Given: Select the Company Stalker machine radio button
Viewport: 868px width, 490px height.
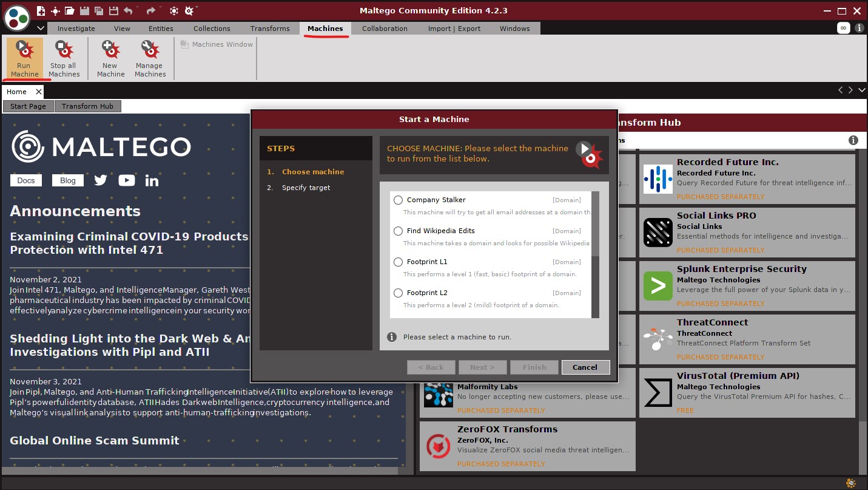Looking at the screenshot, I should [398, 200].
